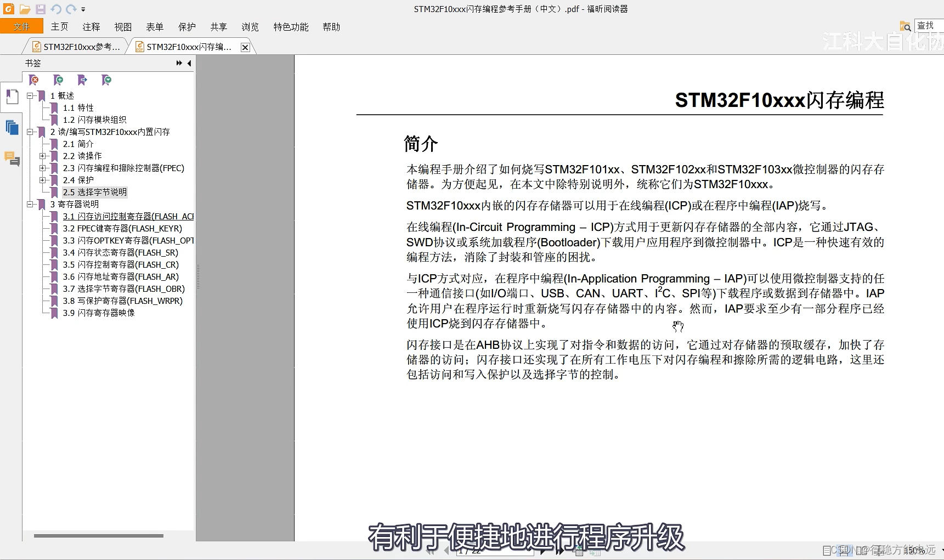Screen dimensions: 944x560
Task: Click the Foxit Reader app logo icon
Action: pos(9,9)
